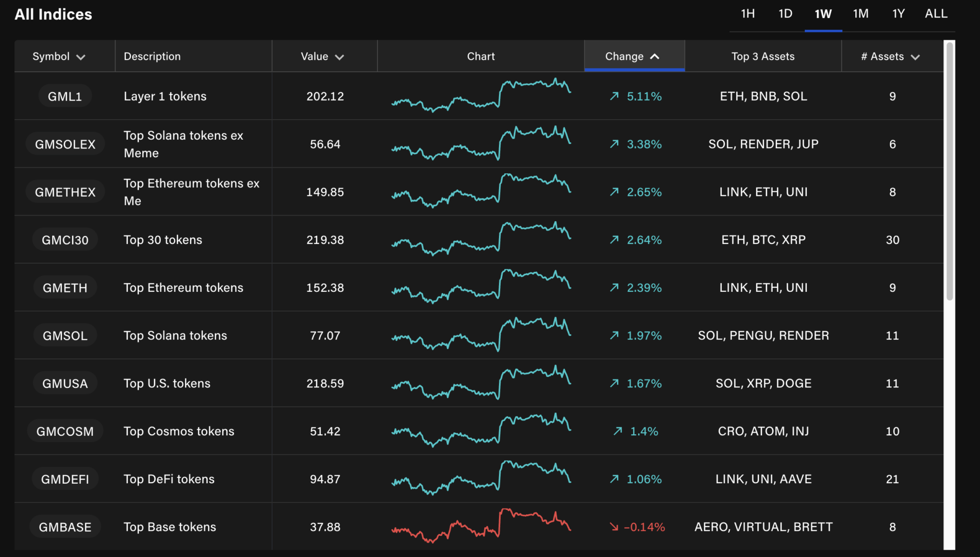Image resolution: width=980 pixels, height=557 pixels.
Task: Click the red Top Base tokens sparkline
Action: tap(481, 526)
